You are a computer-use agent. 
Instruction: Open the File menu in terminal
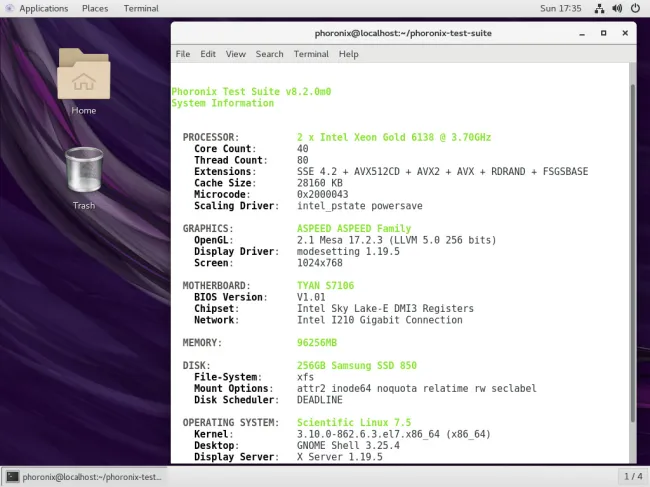(183, 54)
